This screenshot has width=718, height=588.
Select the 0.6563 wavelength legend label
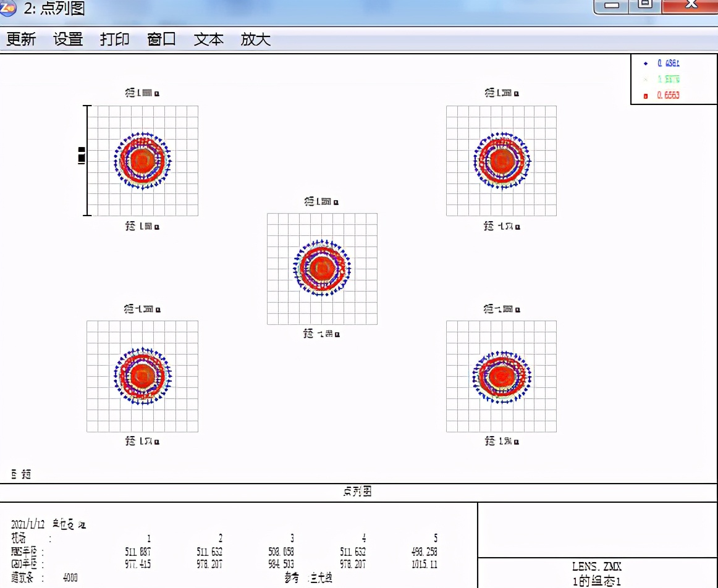(x=667, y=95)
